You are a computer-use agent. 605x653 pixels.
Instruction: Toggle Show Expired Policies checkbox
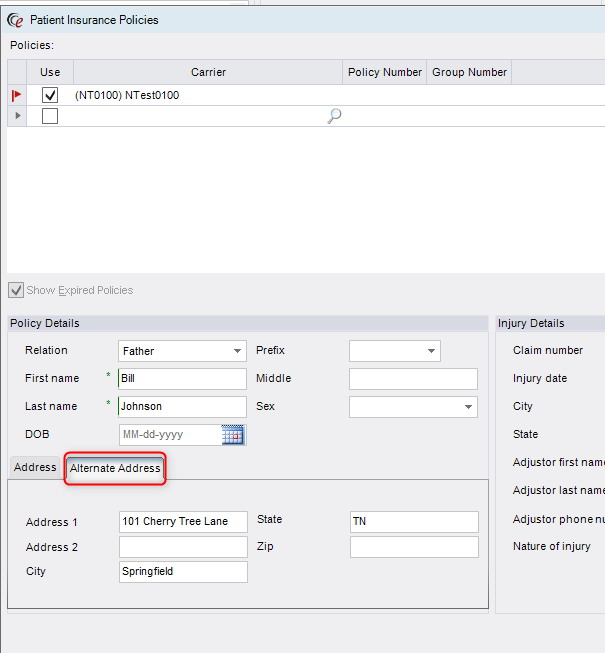tap(16, 290)
